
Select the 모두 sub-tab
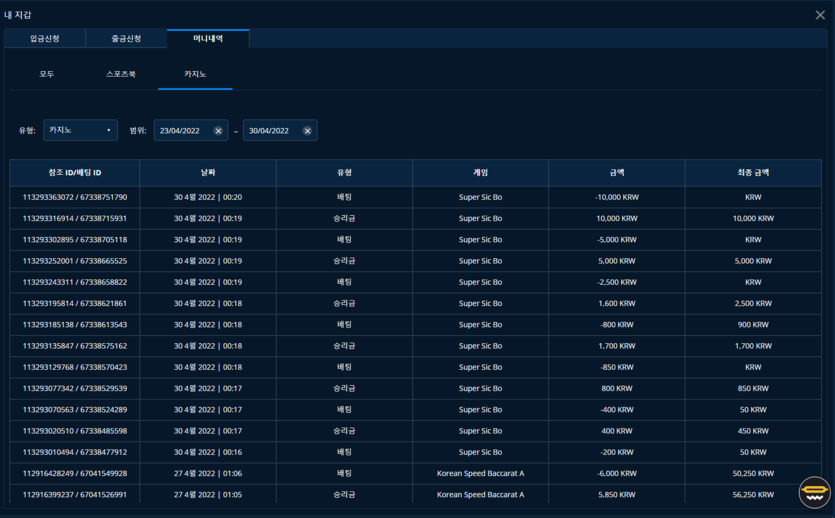click(47, 74)
